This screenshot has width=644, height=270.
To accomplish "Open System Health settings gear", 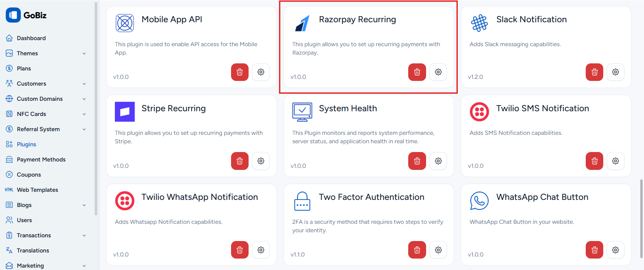I will [x=438, y=161].
